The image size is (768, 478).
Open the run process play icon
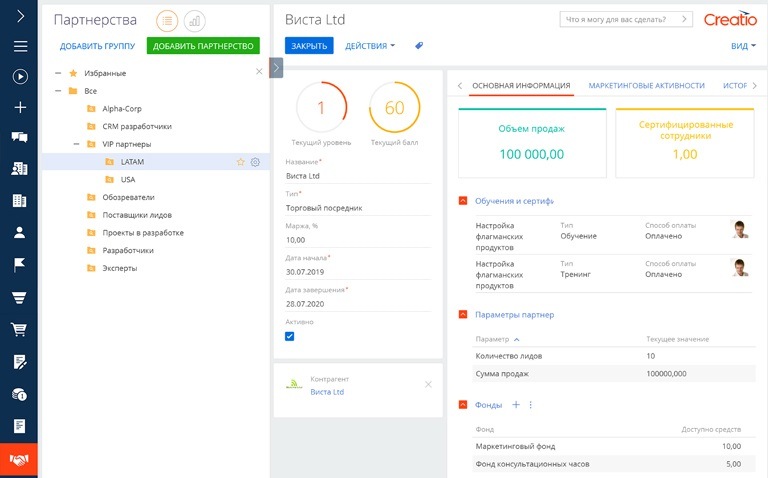[20, 76]
